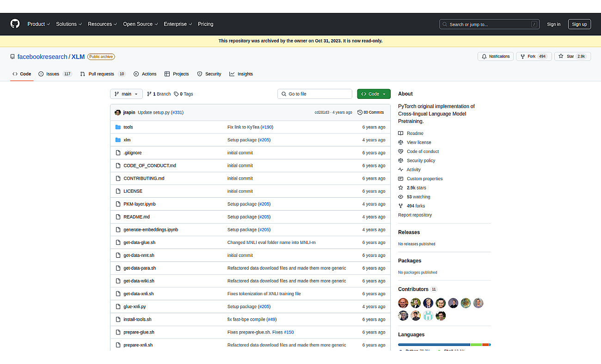Image resolution: width=601 pixels, height=364 pixels.
Task: Click Report repository link
Action: click(x=415, y=215)
